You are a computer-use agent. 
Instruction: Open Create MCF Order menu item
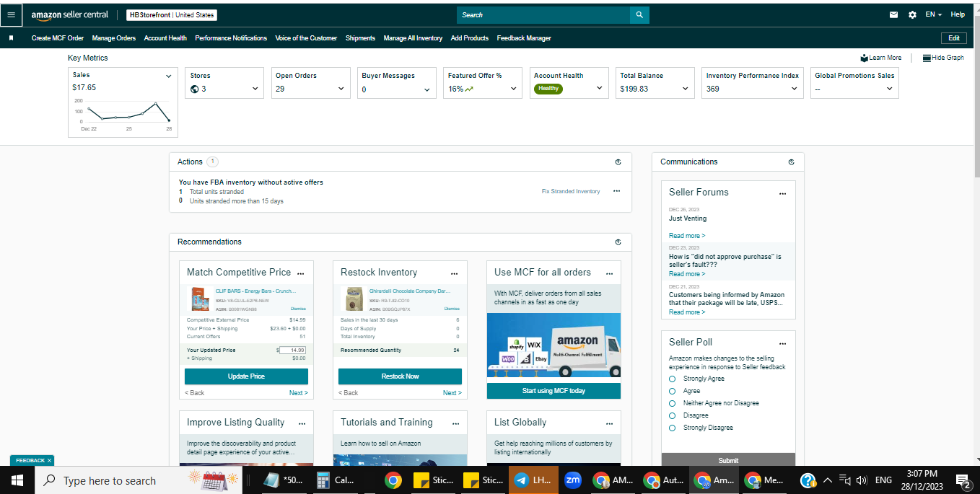(58, 38)
